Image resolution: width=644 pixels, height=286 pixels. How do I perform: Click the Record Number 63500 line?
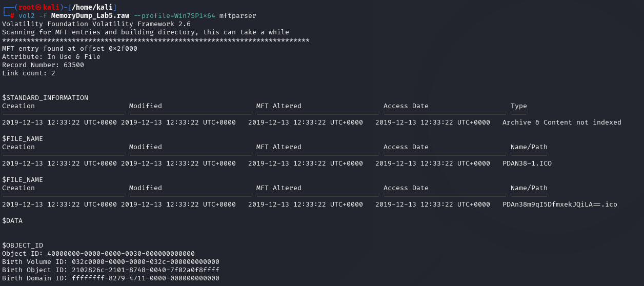(x=43, y=65)
